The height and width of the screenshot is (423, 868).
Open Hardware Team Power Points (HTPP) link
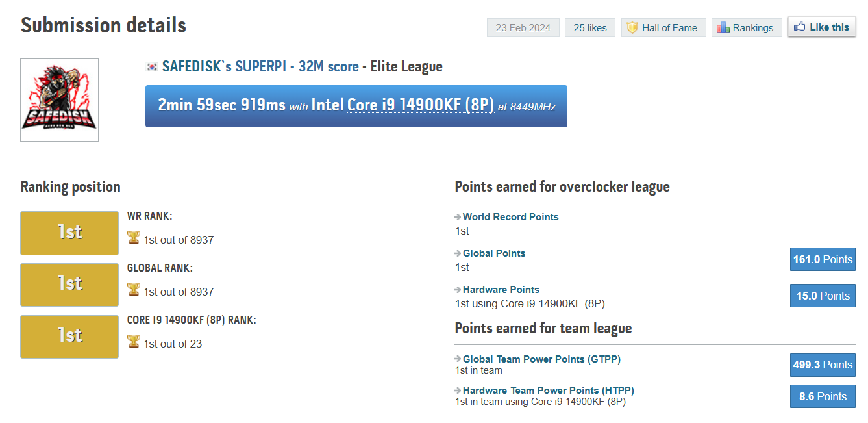pos(548,391)
